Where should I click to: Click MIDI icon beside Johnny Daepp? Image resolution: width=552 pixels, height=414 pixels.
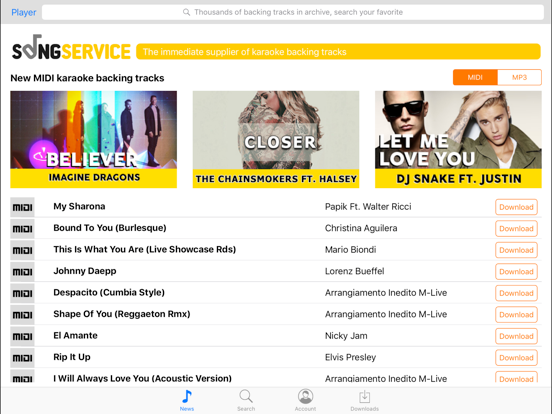[x=22, y=271]
